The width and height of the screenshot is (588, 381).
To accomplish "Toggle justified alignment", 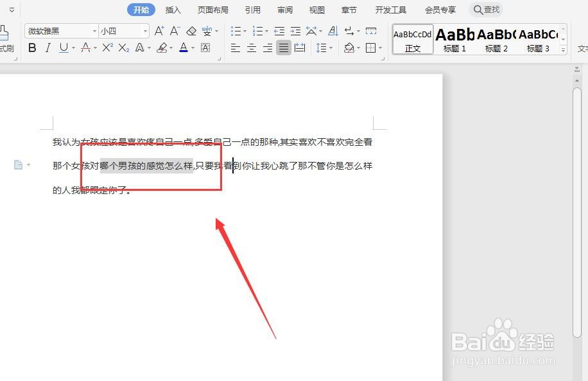I will pos(282,48).
